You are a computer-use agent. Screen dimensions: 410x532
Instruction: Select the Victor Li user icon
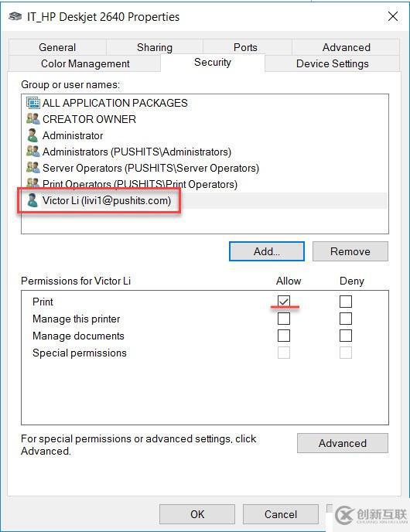pos(32,200)
